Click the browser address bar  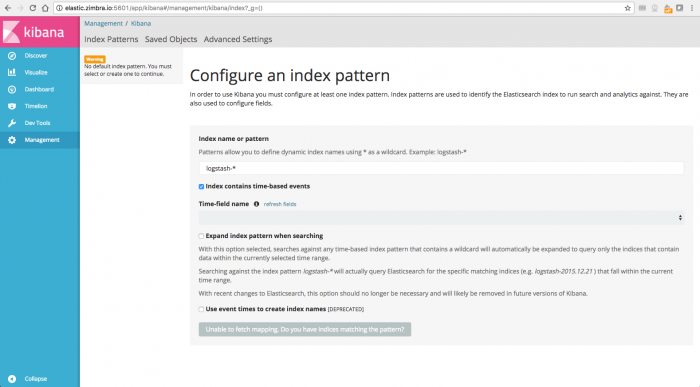pos(344,8)
